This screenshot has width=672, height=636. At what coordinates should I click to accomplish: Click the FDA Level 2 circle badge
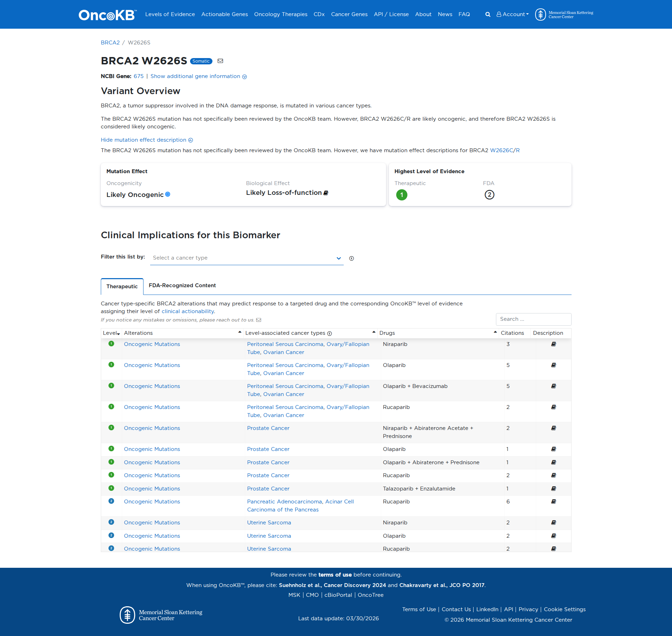point(489,195)
